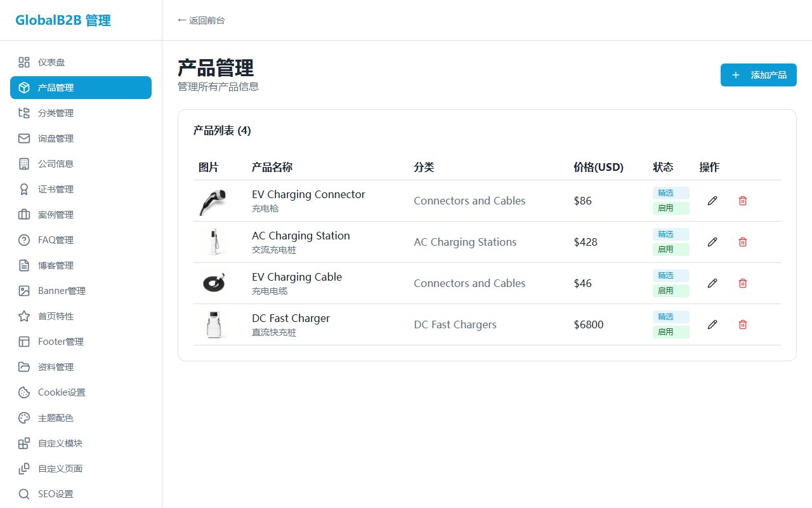Delete the DC Fast Charger product
The image size is (812, 508).
point(743,324)
